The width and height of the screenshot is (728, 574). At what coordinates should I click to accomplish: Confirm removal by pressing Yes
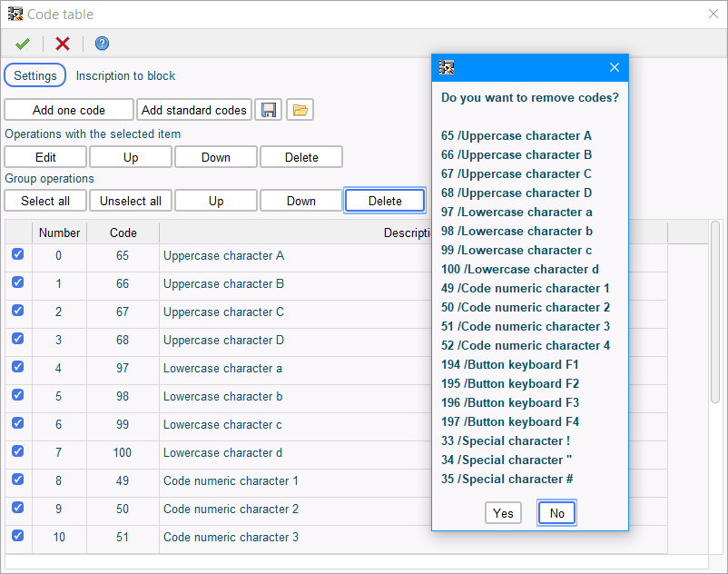(503, 513)
